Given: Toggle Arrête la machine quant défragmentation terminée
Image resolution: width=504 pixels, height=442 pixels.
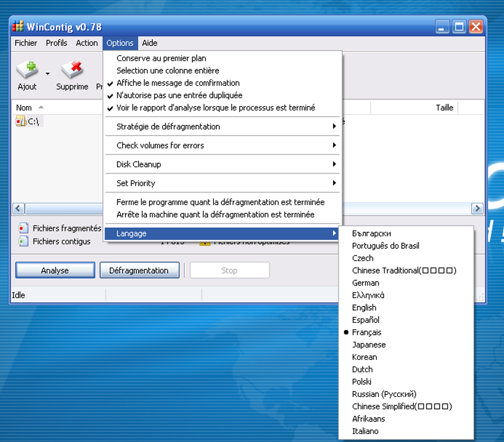Looking at the screenshot, I should [222, 214].
